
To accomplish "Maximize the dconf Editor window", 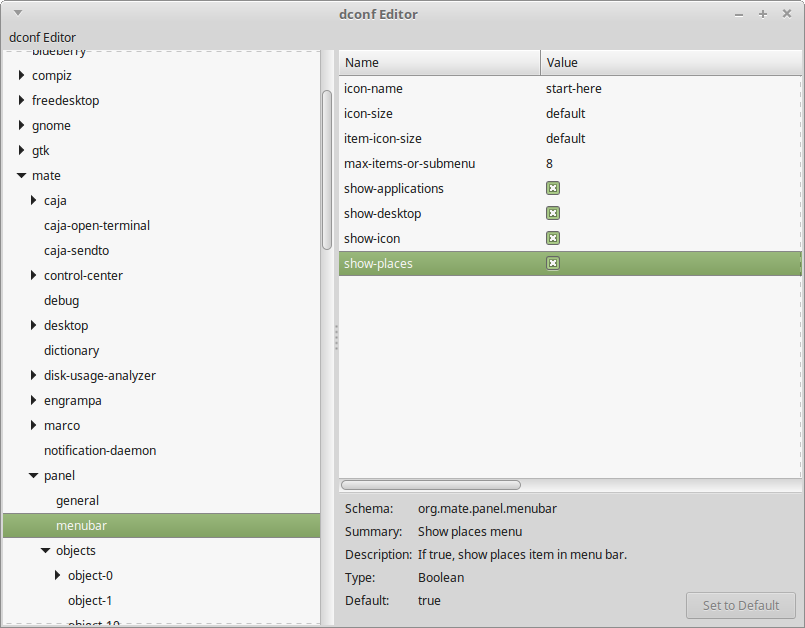I will pyautogui.click(x=763, y=14).
